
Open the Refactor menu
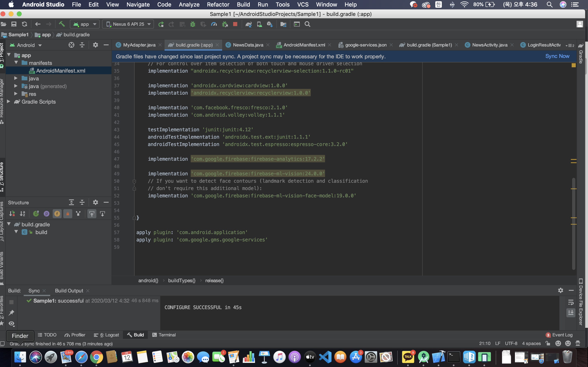[218, 4]
